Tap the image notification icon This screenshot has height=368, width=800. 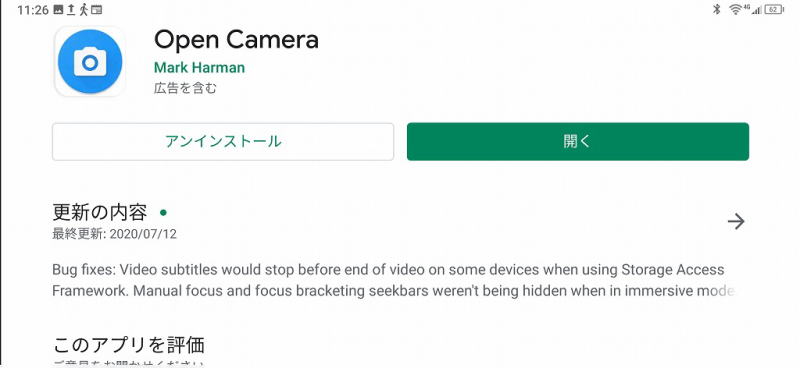58,9
